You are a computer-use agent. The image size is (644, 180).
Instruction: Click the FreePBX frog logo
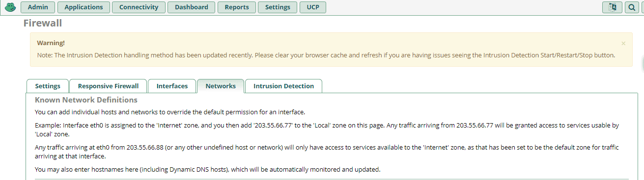[x=10, y=7]
